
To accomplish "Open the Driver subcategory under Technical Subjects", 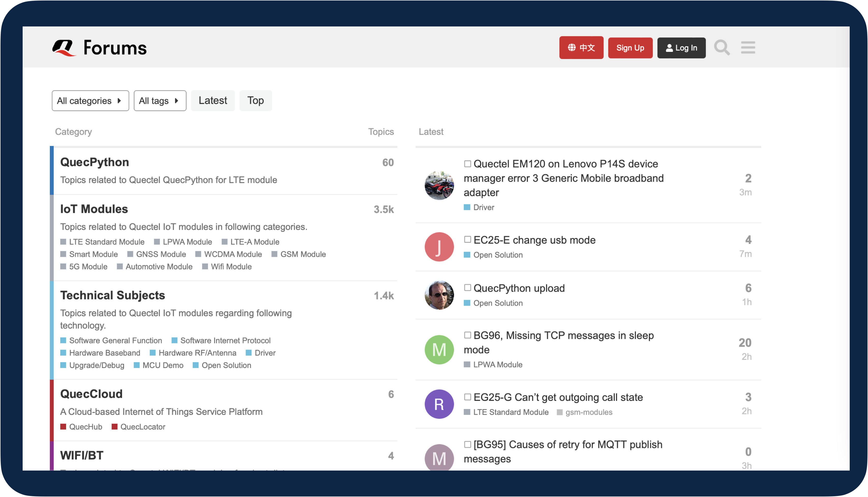I will (x=261, y=353).
